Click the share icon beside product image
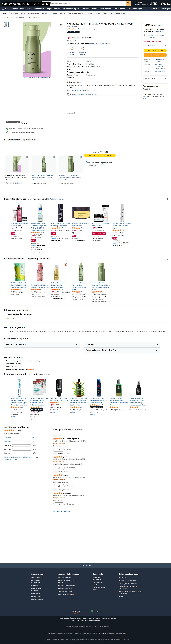The height and width of the screenshot is (644, 171). point(61,25)
